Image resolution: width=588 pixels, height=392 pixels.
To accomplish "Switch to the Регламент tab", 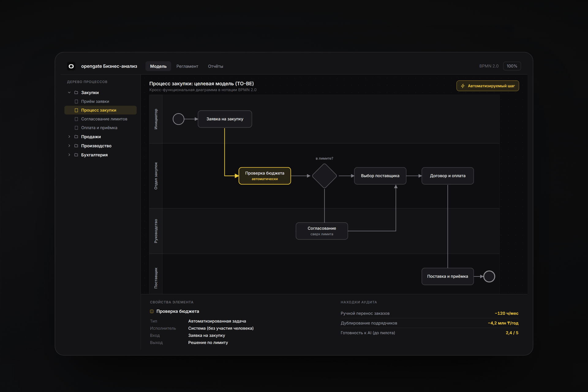I will pos(187,66).
